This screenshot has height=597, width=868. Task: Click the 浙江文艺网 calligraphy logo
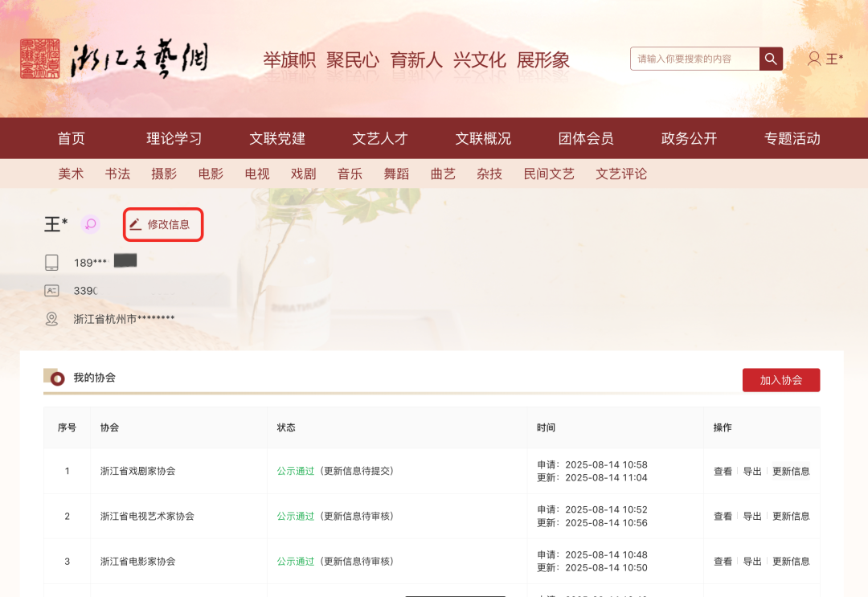[140, 59]
